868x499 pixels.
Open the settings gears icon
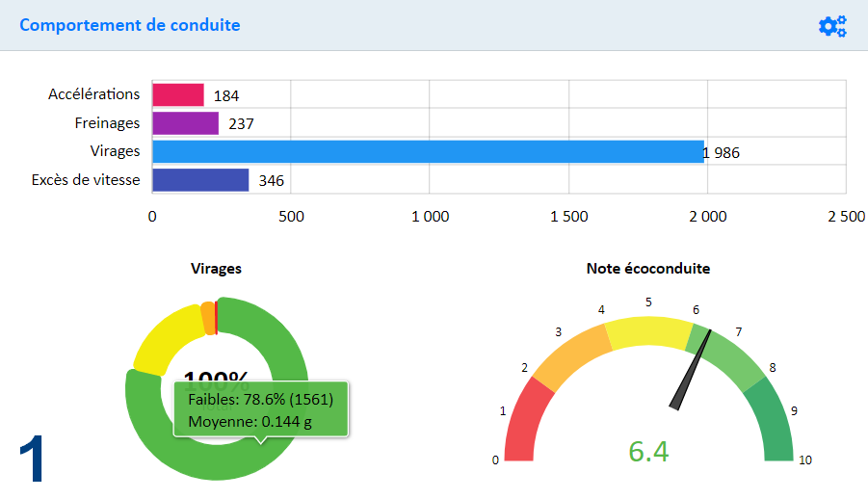click(831, 26)
